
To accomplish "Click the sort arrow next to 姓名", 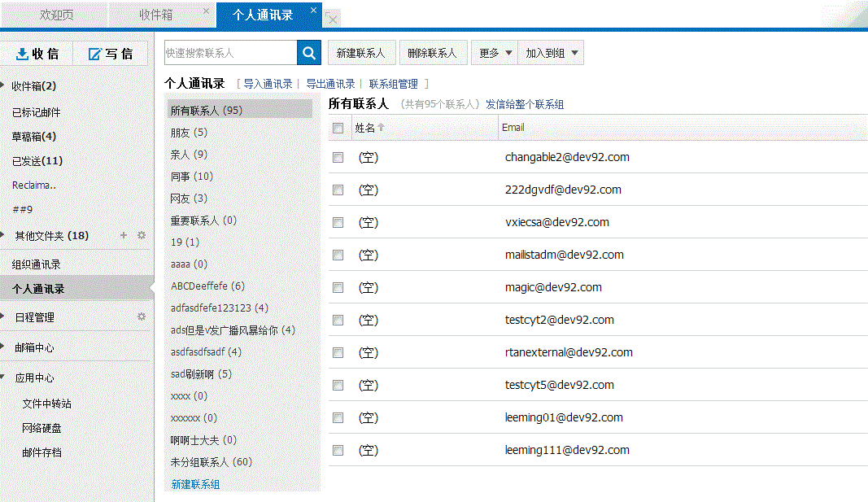I will [381, 128].
